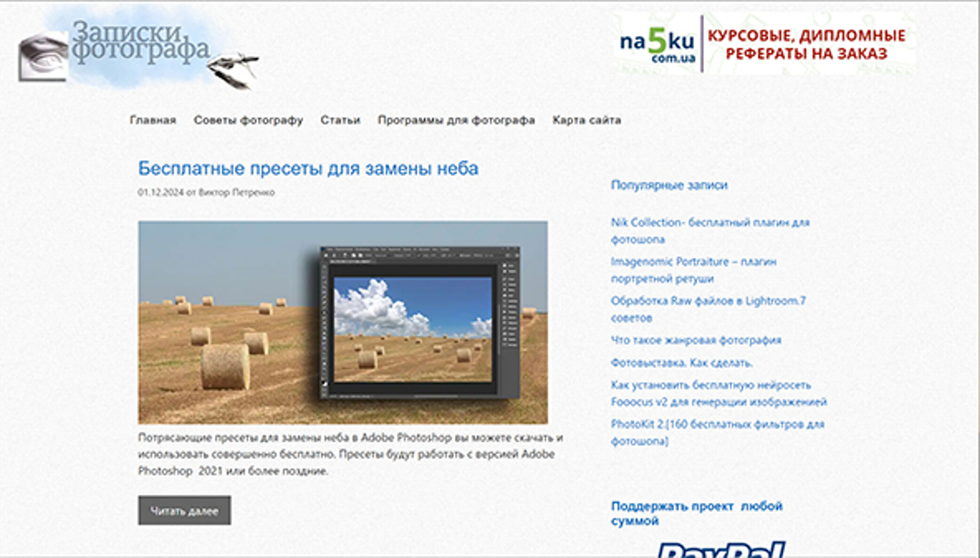Open Фотовыставка. Как сделать link
Image resolution: width=980 pixels, height=558 pixels.
pos(682,363)
